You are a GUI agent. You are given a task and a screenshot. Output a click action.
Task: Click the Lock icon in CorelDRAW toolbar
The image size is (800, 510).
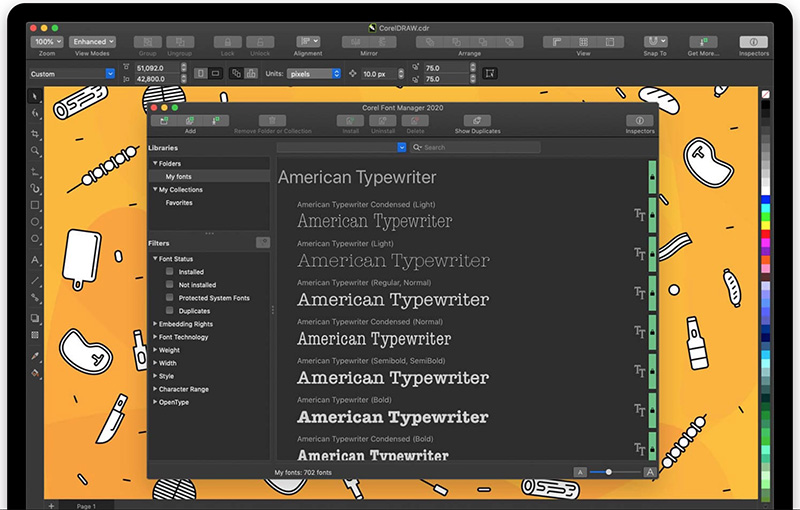(x=228, y=42)
